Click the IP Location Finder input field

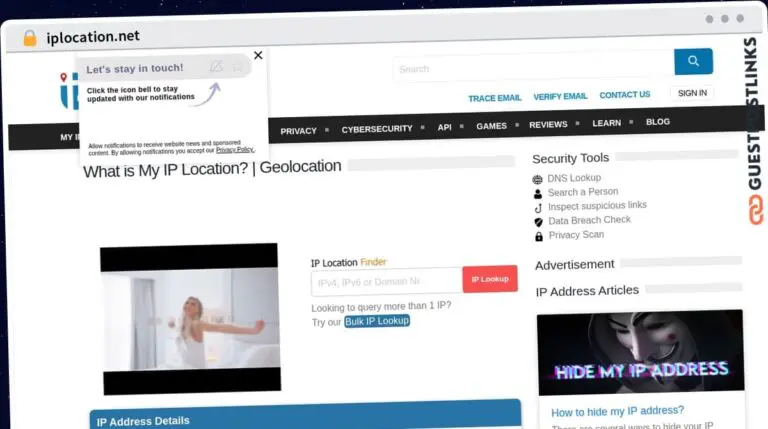[386, 282]
